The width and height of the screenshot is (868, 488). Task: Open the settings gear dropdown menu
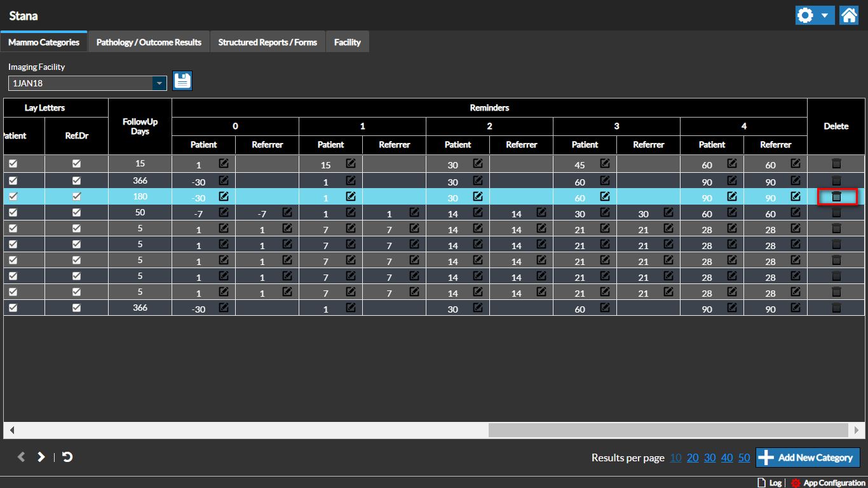[815, 15]
